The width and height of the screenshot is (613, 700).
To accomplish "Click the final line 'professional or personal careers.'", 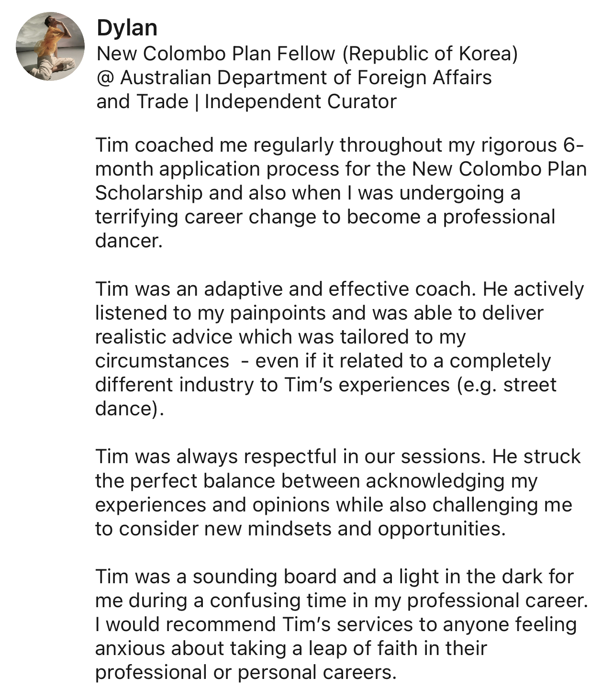I will point(246,672).
